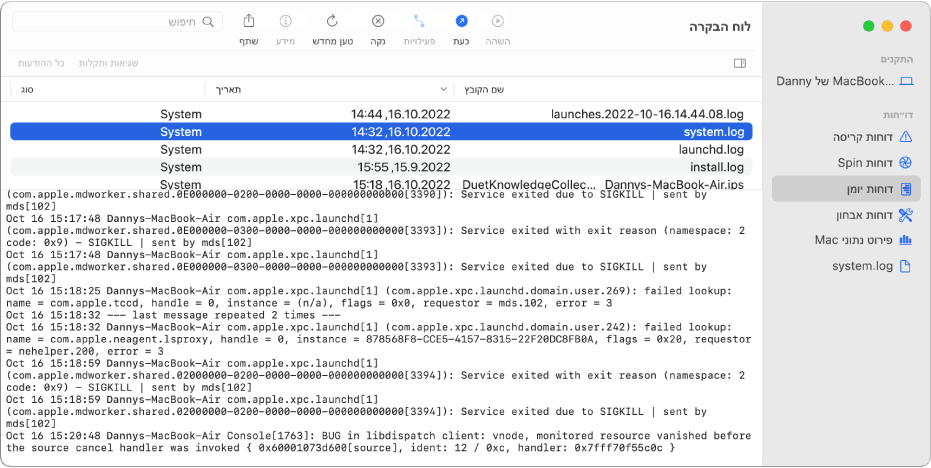Image resolution: width=931 pixels, height=468 pixels.
Task: Click the diagnostic reports wrench icon
Action: tap(905, 215)
